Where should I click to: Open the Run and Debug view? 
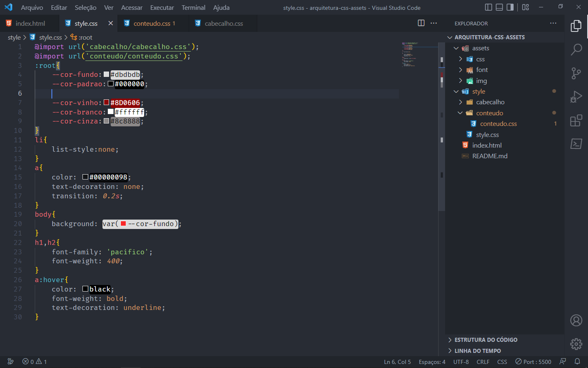tap(576, 97)
